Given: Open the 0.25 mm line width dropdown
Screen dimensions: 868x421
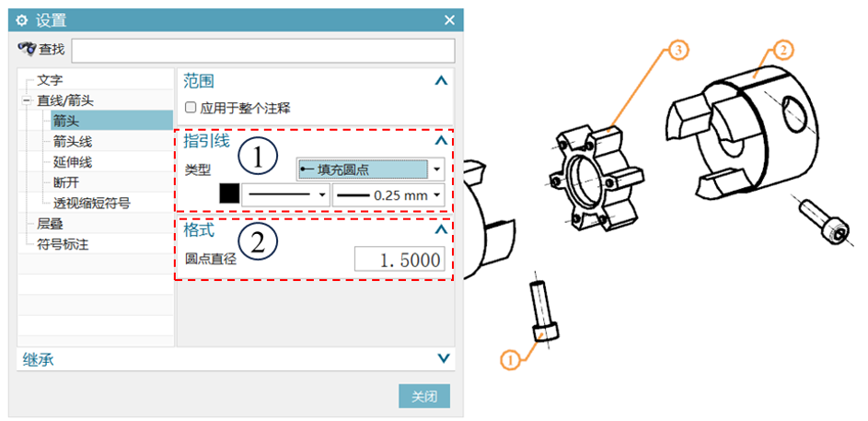Looking at the screenshot, I should (388, 195).
